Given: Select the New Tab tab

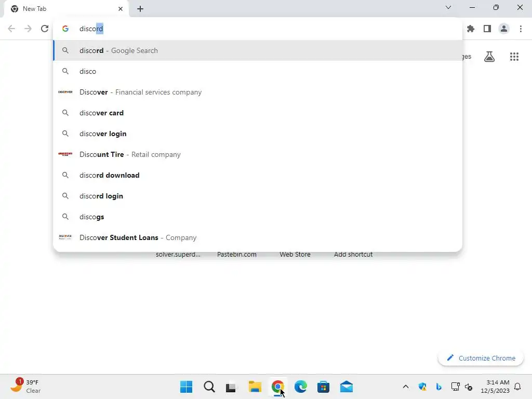Looking at the screenshot, I should [66, 9].
